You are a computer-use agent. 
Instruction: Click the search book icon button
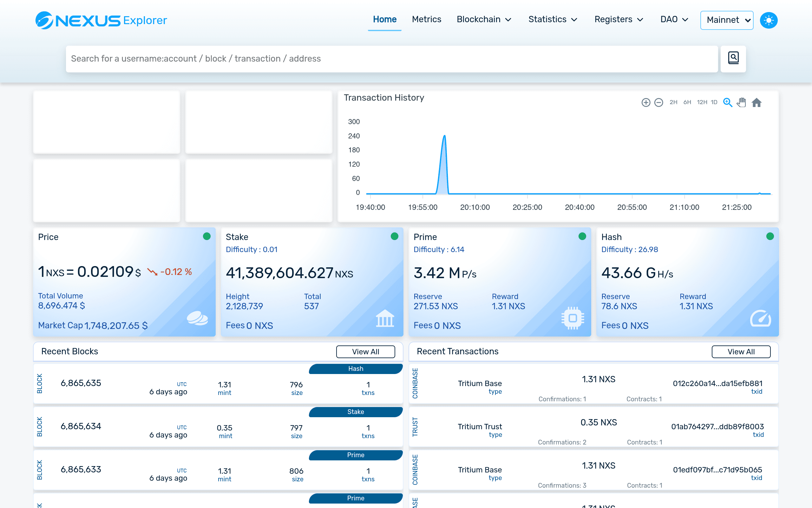733,59
